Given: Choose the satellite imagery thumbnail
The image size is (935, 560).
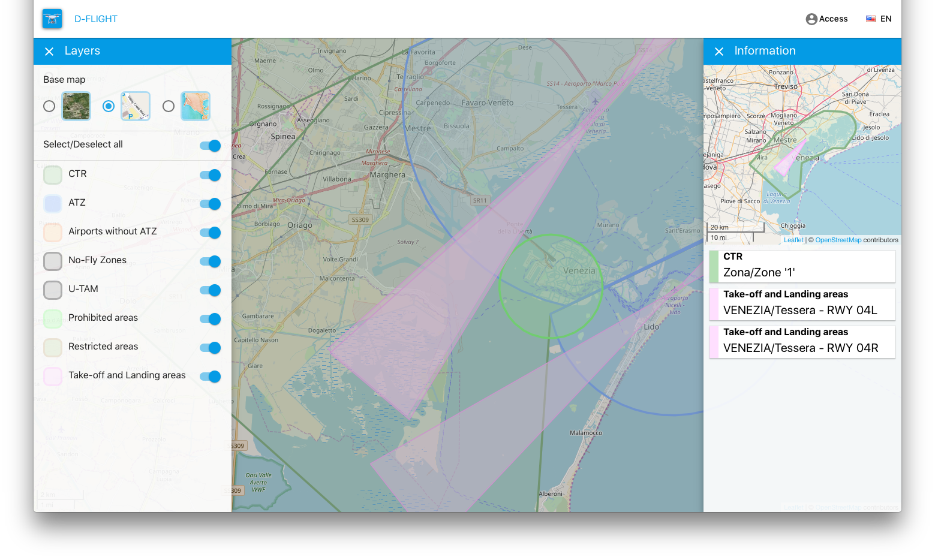Looking at the screenshot, I should (76, 106).
